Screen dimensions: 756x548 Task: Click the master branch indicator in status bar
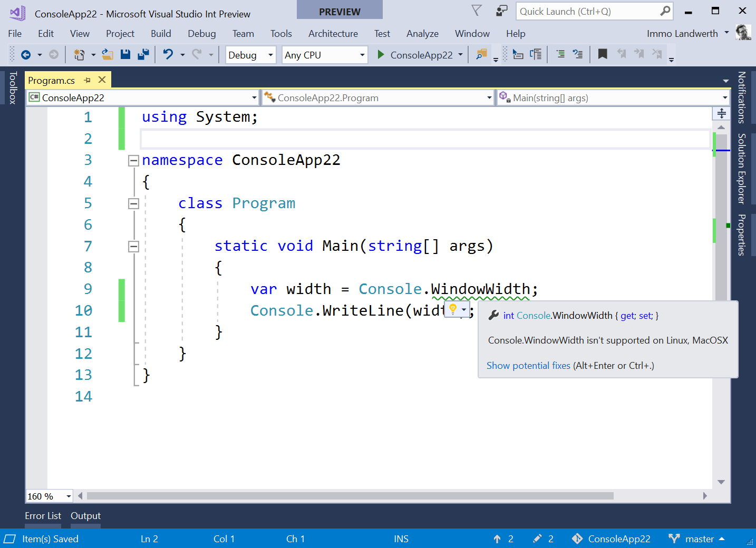696,539
